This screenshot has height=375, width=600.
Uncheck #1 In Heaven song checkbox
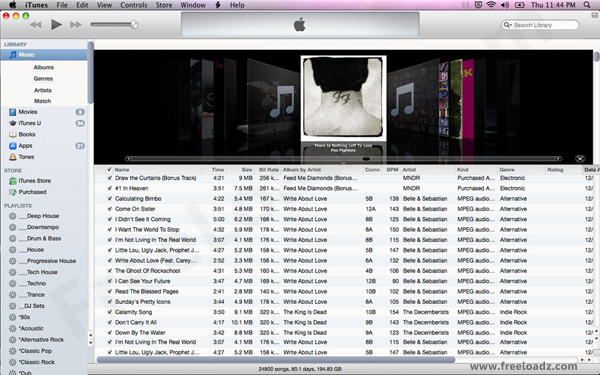tap(109, 188)
